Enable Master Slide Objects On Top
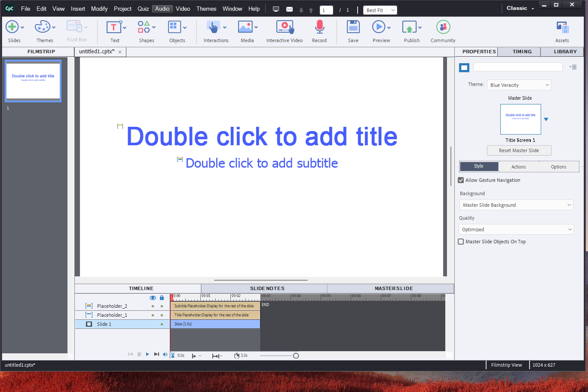This screenshot has width=588, height=392. click(x=461, y=242)
